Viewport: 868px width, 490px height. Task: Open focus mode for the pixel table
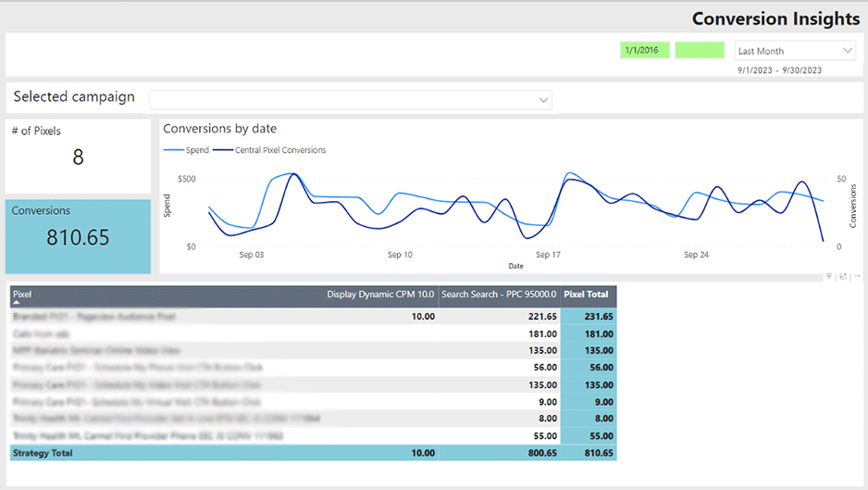[843, 277]
